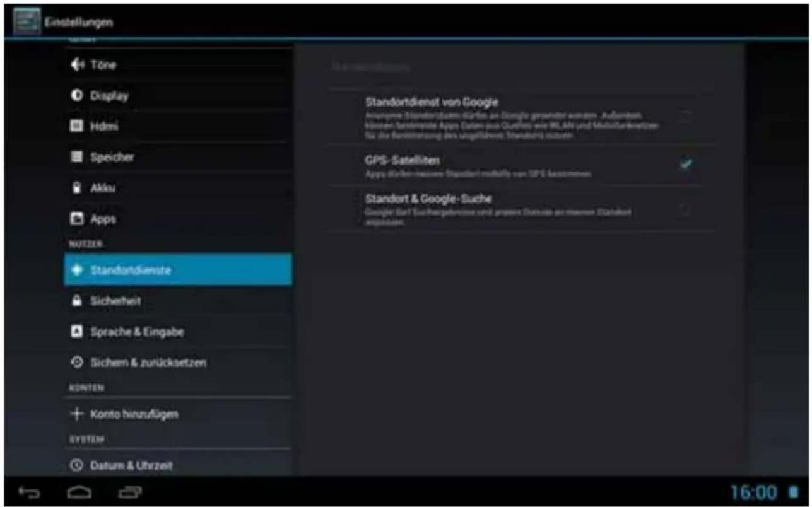The image size is (812, 507).
Task: Select Apps in the settings list
Action: (178, 219)
